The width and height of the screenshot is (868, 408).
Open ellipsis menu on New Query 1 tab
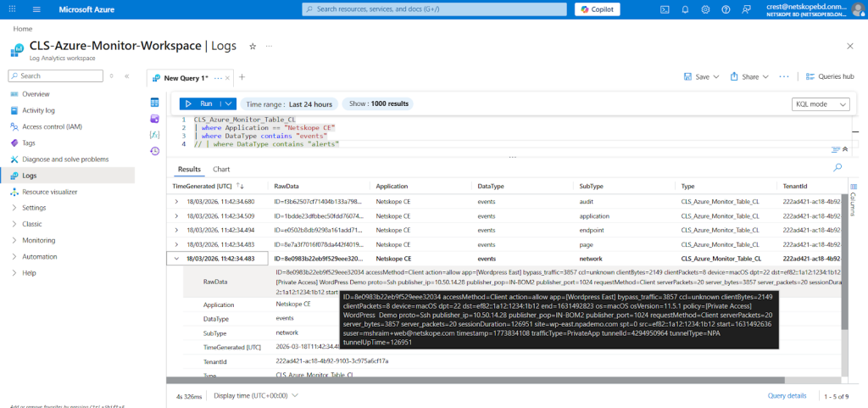point(218,77)
